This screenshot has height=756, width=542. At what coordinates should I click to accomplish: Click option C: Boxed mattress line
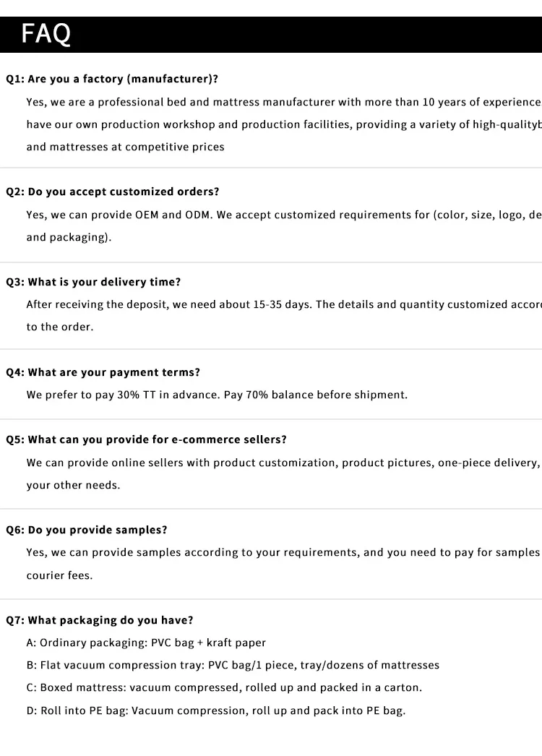pyautogui.click(x=224, y=687)
